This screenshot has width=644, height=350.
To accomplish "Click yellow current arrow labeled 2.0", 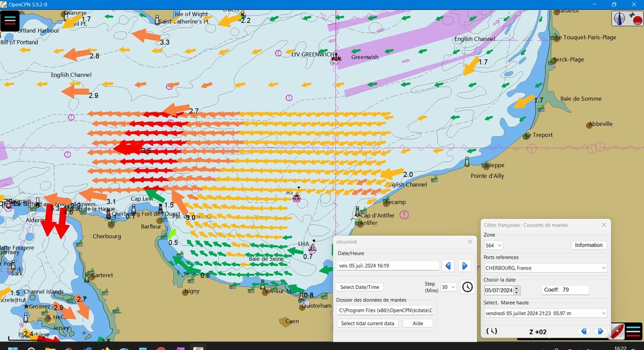I will click(x=392, y=173).
